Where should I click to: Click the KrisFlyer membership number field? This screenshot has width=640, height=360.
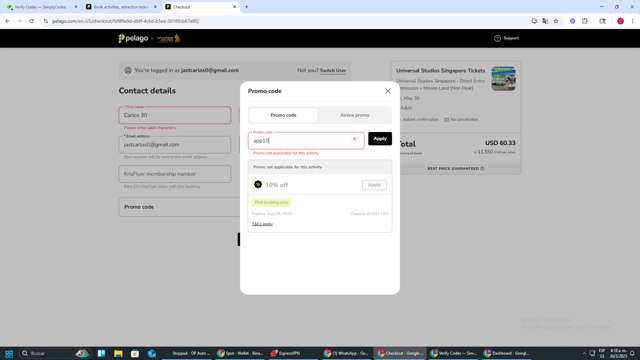point(175,174)
